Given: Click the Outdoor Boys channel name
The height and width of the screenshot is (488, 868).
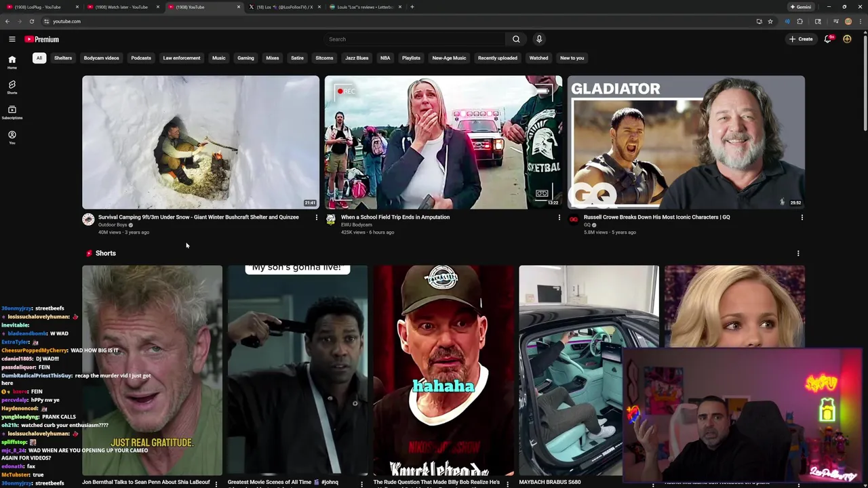Looking at the screenshot, I should click(x=113, y=225).
